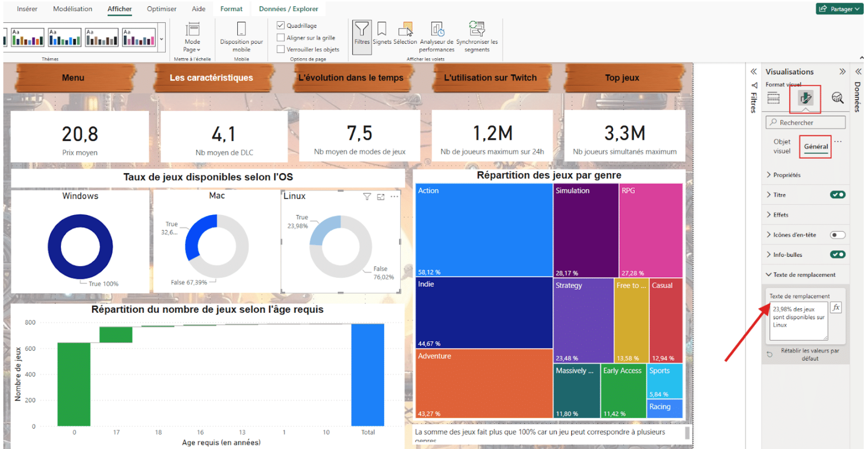Expand the Effets section
This screenshot has width=868, height=449.
tap(780, 215)
